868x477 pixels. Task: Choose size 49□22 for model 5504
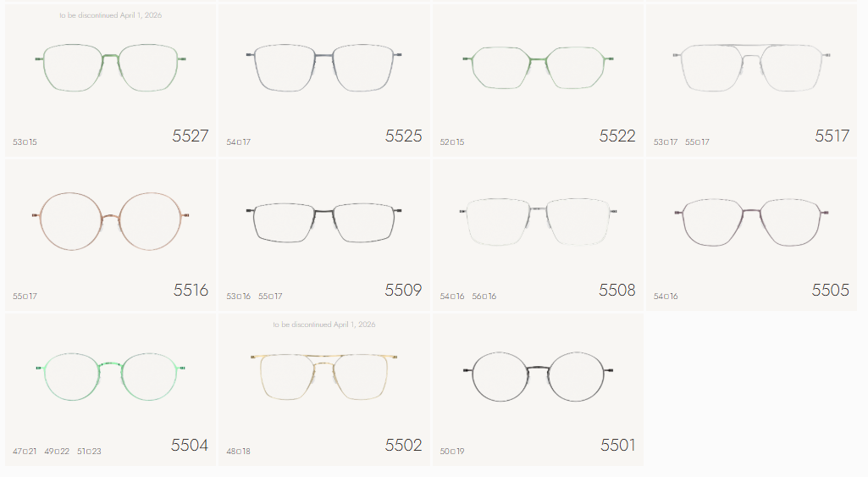coord(57,451)
